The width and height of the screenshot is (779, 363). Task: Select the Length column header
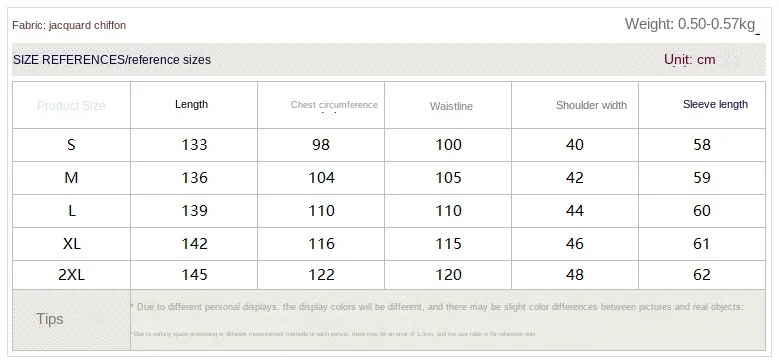point(191,104)
